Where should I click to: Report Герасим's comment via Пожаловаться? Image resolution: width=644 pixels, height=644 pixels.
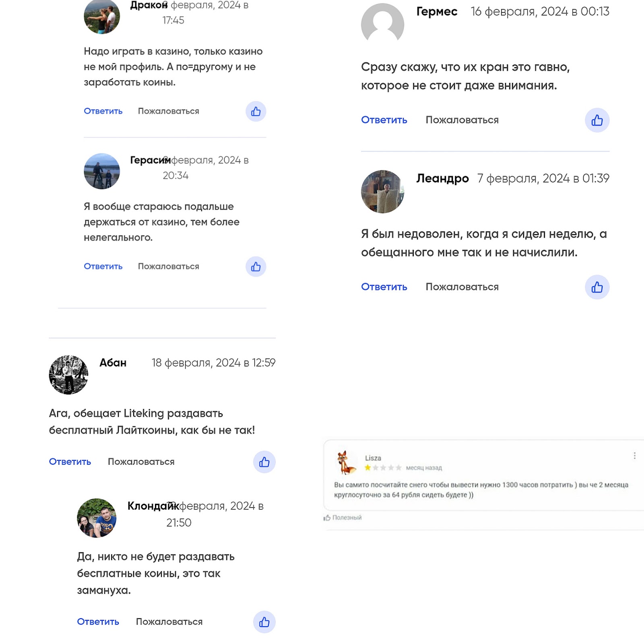point(169,266)
